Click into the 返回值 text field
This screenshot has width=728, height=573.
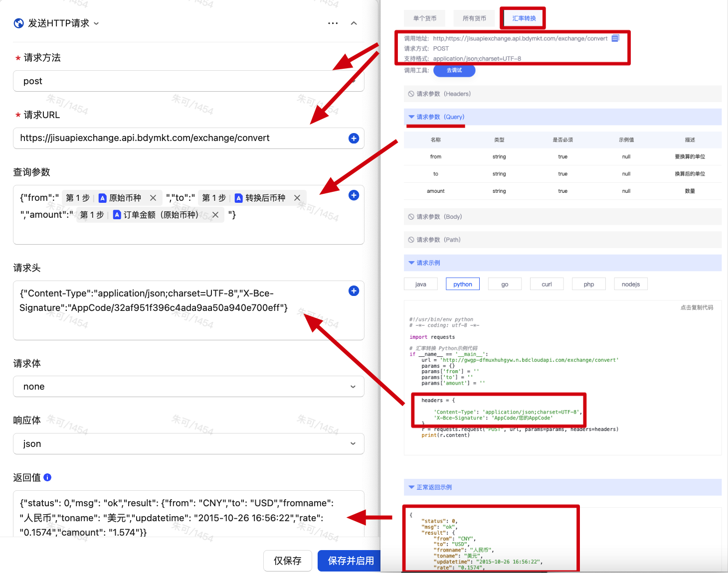[188, 517]
